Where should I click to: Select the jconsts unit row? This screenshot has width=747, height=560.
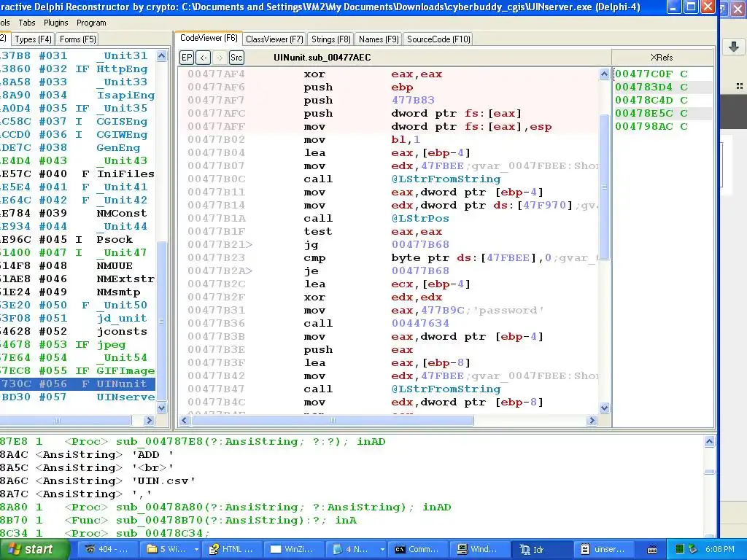pos(77,332)
